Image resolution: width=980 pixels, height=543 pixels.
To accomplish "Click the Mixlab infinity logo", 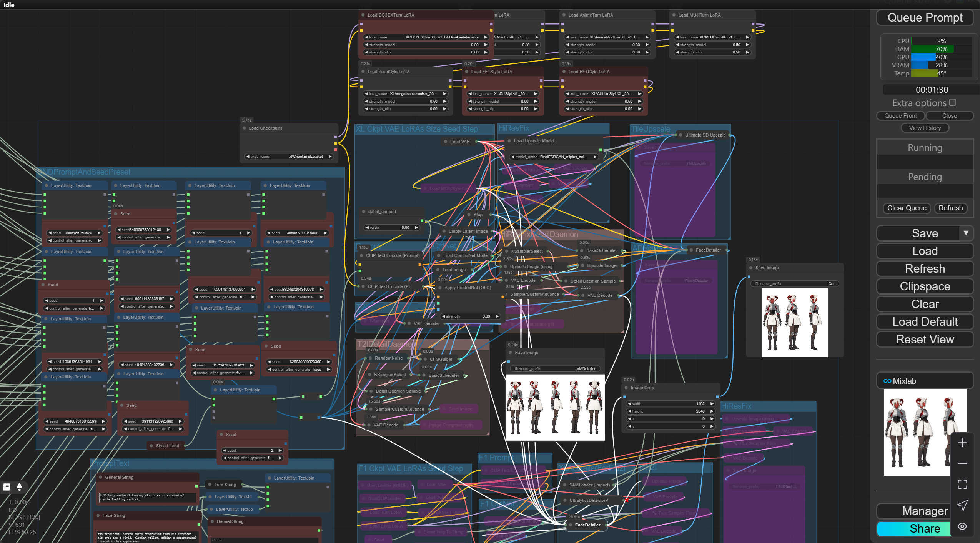I will (x=887, y=381).
